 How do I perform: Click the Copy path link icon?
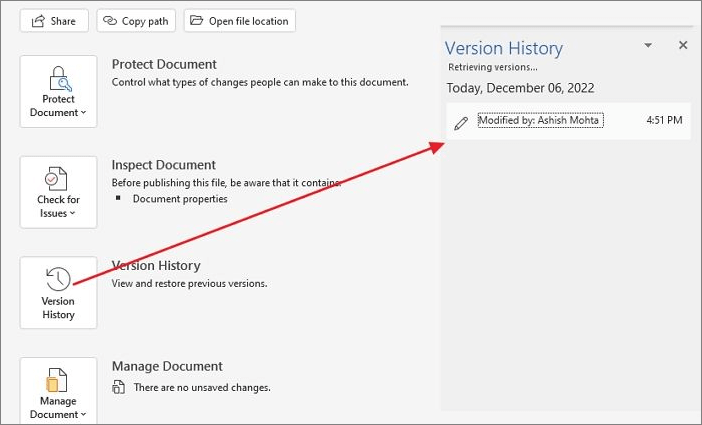click(111, 21)
